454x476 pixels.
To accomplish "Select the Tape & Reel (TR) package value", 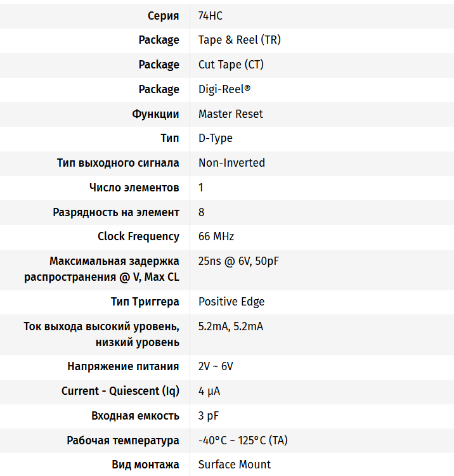I will [239, 40].
